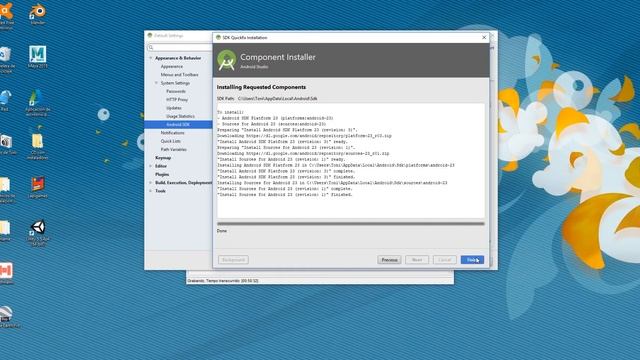Select Notifications in the settings tree
This screenshot has height=360, width=640.
(172, 133)
